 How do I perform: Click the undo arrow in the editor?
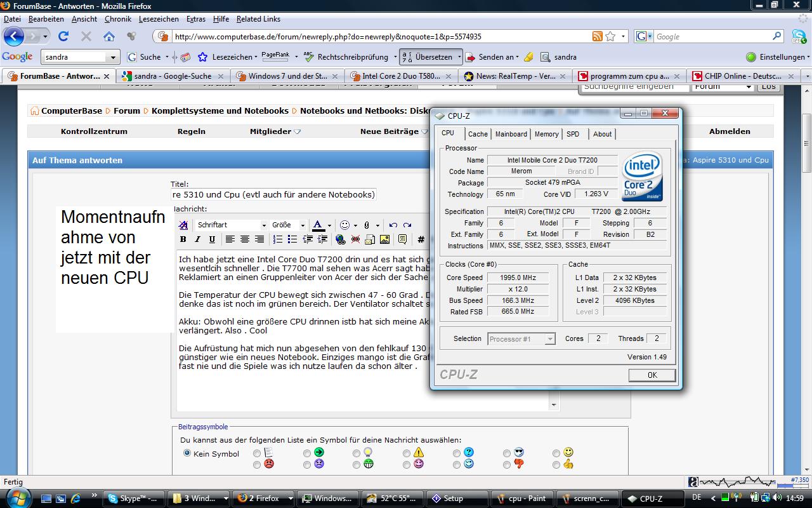coord(393,225)
